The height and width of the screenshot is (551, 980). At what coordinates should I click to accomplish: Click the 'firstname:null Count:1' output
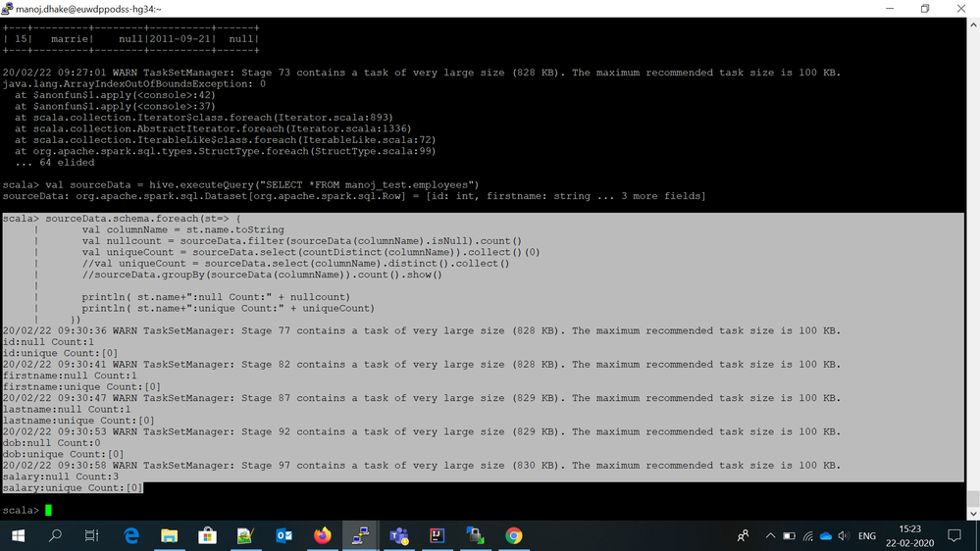[x=70, y=376]
